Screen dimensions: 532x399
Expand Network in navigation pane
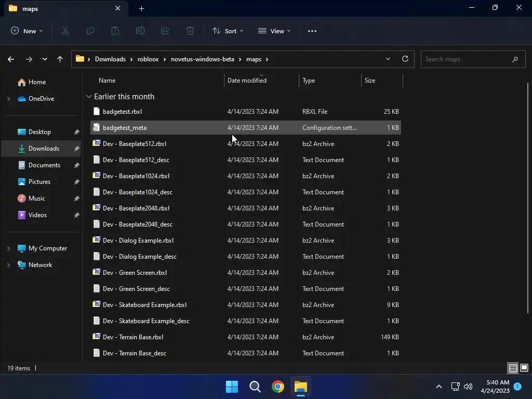coord(8,265)
